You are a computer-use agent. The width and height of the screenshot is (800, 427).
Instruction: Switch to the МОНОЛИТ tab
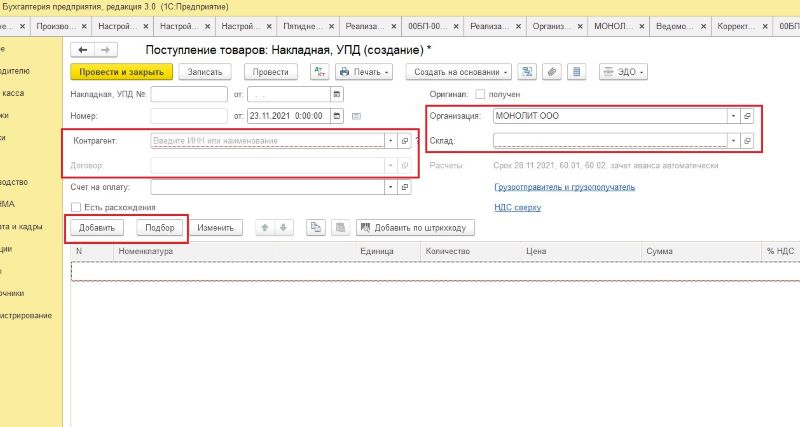pos(619,24)
